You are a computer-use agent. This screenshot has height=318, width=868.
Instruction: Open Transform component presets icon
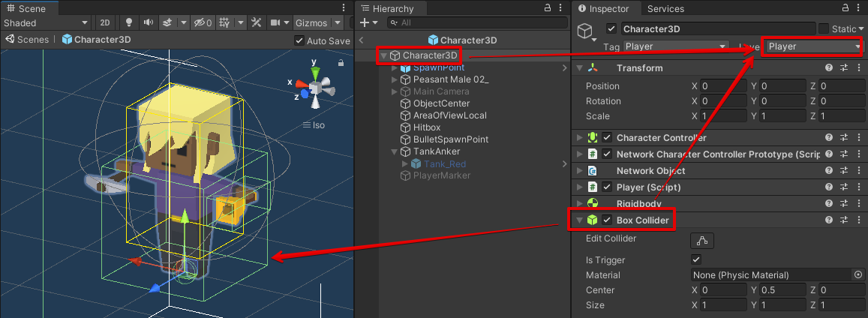point(844,67)
